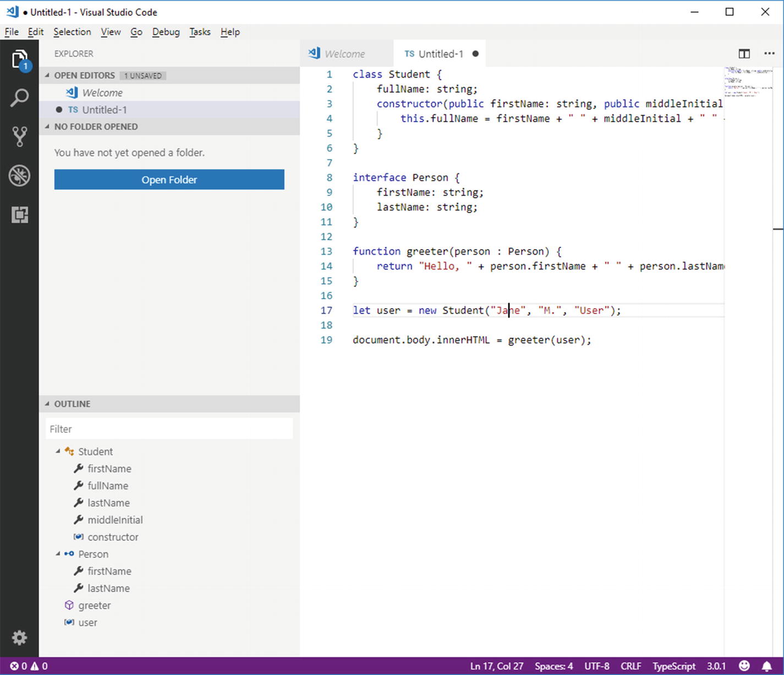This screenshot has width=784, height=675.
Task: Open the Search view in activity bar
Action: [19, 98]
